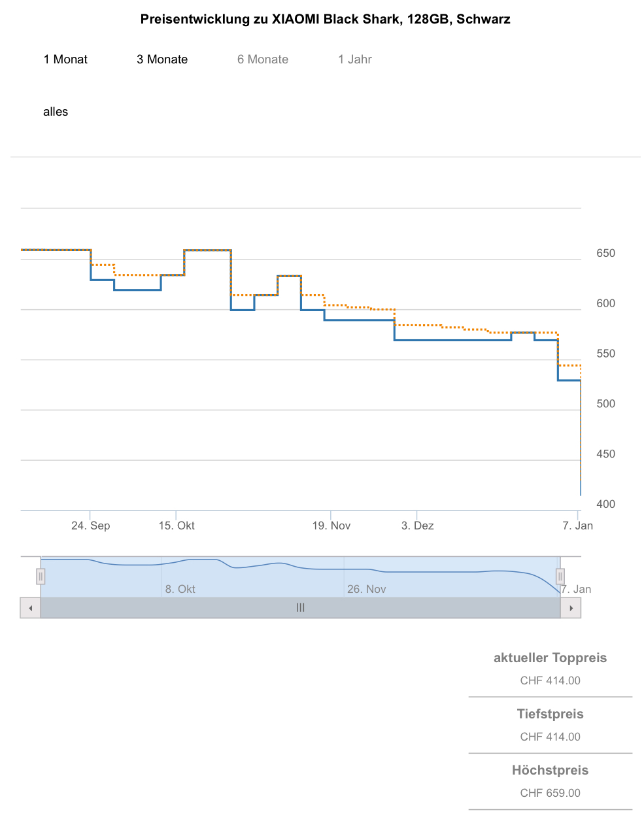The height and width of the screenshot is (821, 644).
Task: Click the 24. Sep x-axis label
Action: click(x=91, y=526)
